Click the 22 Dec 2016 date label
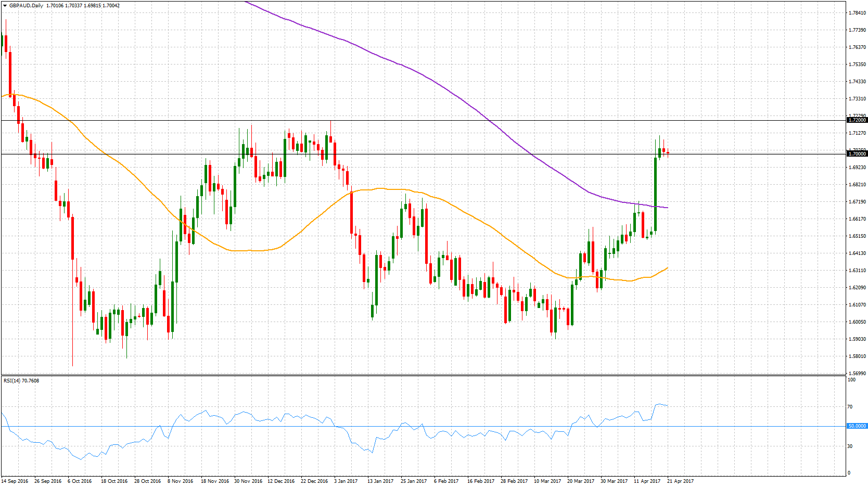The height and width of the screenshot is (487, 868). (314, 481)
